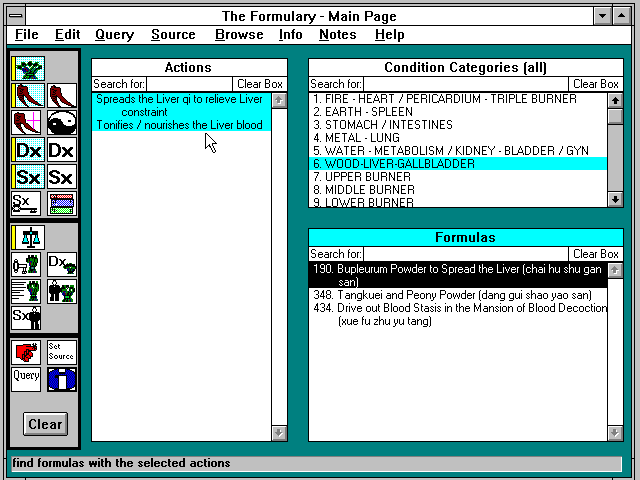Click the Set Source icon button
This screenshot has height=480, width=640.
click(61, 352)
